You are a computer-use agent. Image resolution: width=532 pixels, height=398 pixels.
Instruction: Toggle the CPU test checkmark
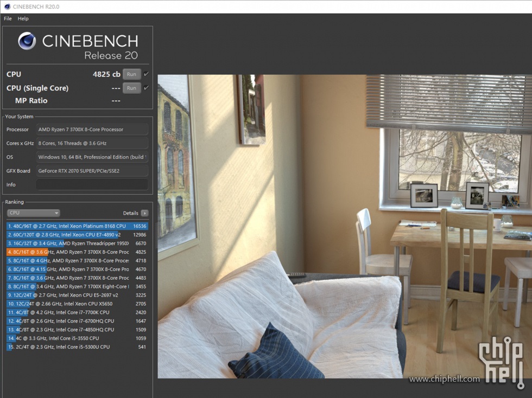146,74
